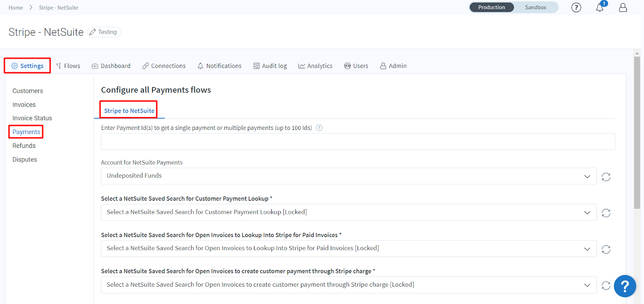Open the notifications bell with badge

click(x=600, y=7)
